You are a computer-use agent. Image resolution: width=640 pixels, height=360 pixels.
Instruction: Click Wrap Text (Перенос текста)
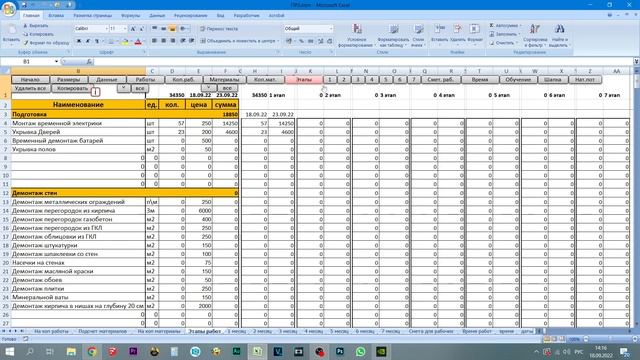(219, 29)
